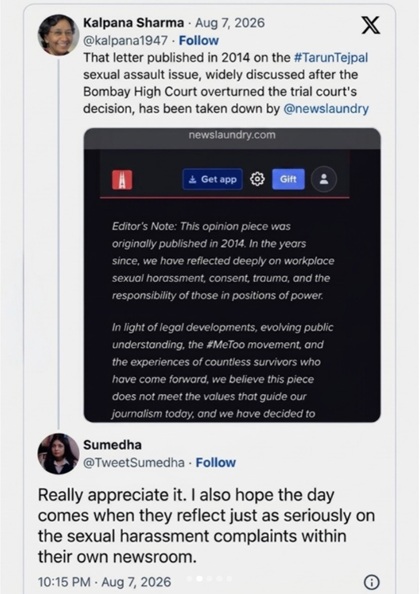
Task: Follow Kalpana Sharma
Action: click(198, 40)
